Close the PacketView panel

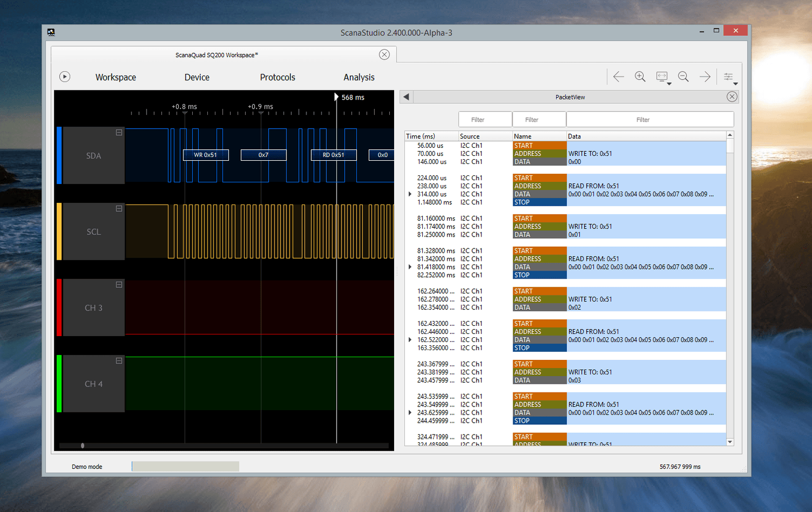pos(732,97)
